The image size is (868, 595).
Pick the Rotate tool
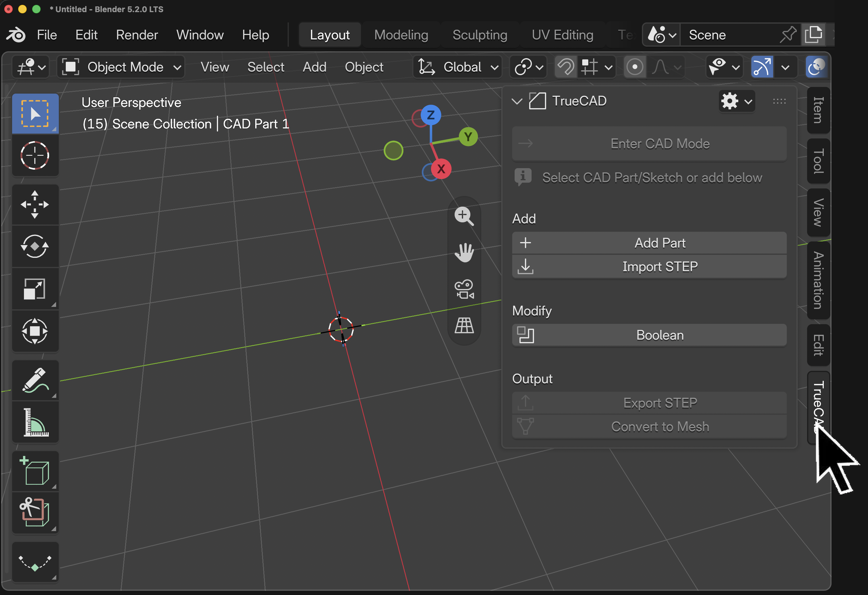tap(35, 246)
